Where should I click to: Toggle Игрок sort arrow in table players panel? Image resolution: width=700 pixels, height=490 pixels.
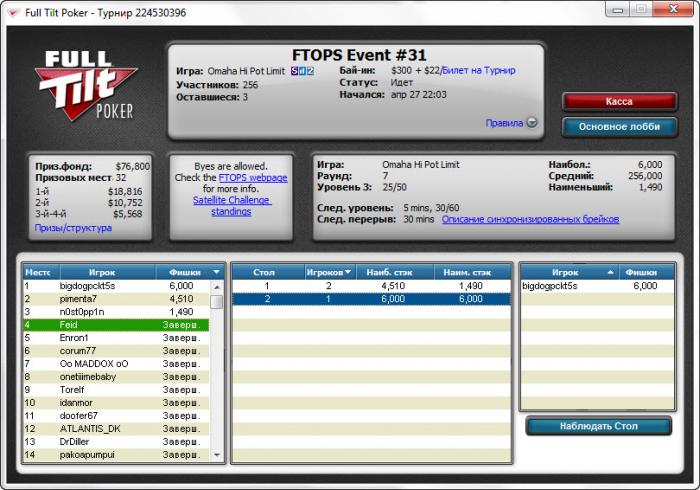click(x=611, y=272)
